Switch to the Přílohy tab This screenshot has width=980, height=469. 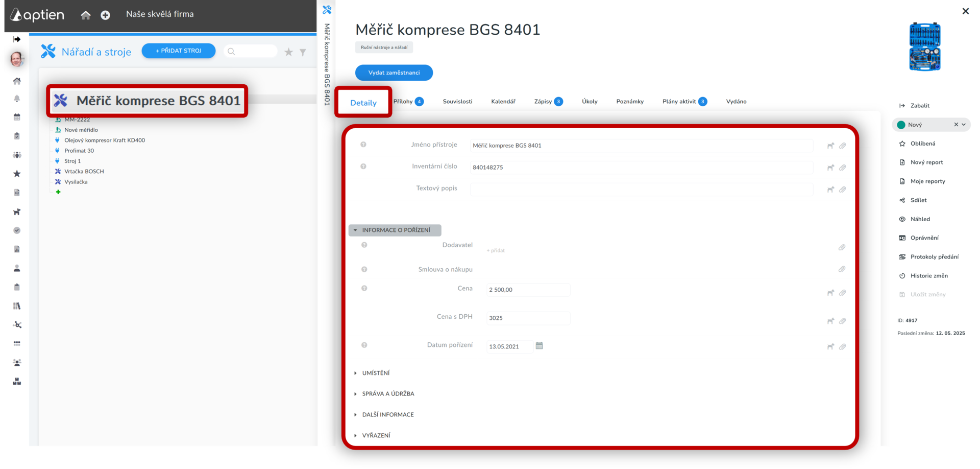[x=403, y=102]
